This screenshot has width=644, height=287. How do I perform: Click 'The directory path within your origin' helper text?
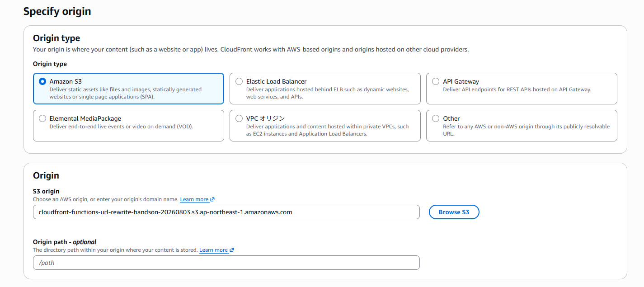115,250
